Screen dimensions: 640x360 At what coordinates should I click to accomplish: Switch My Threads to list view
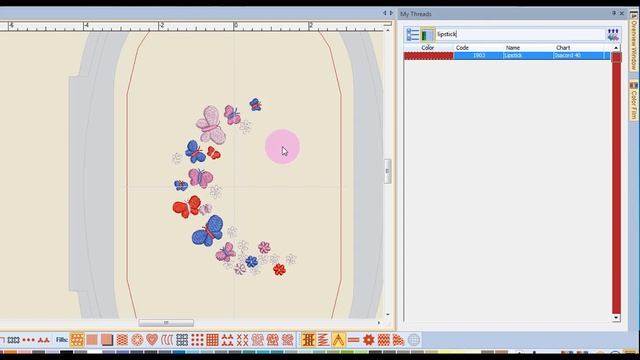(x=412, y=35)
